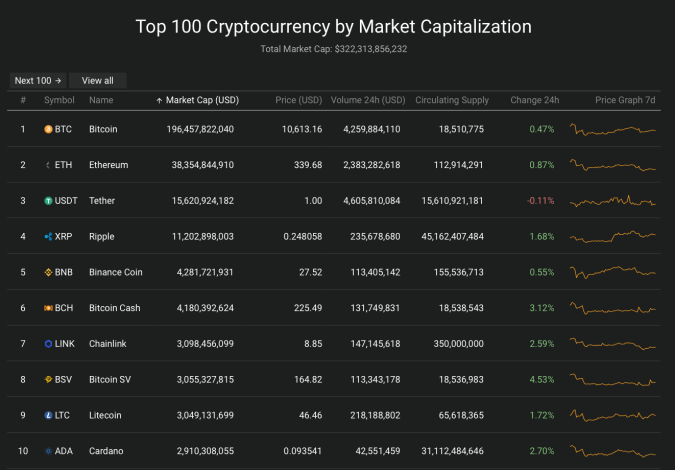Open the Bitcoin SV name link

[110, 379]
